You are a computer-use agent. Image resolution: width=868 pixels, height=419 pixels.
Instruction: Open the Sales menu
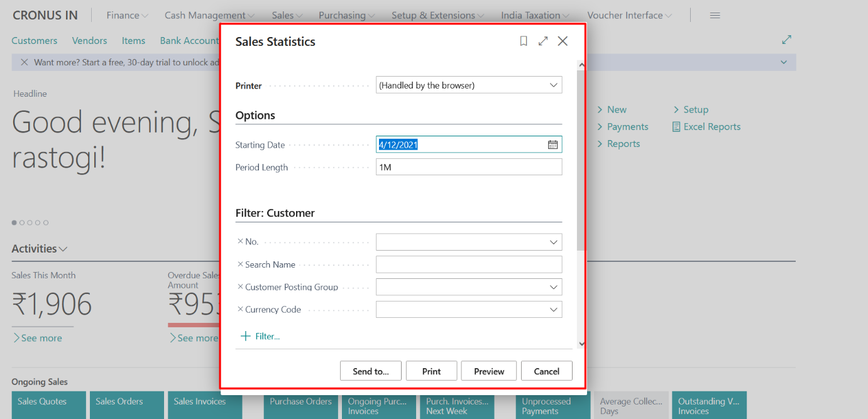286,14
